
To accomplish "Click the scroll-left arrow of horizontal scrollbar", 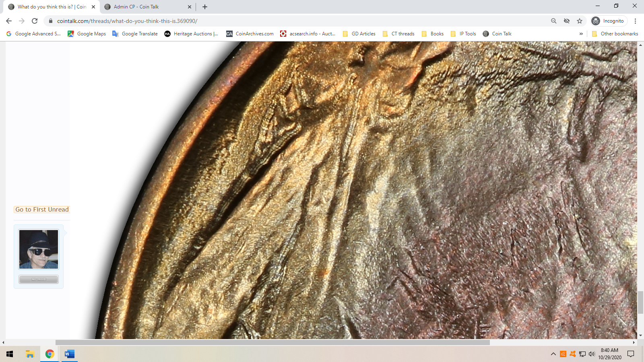I will 3,343.
